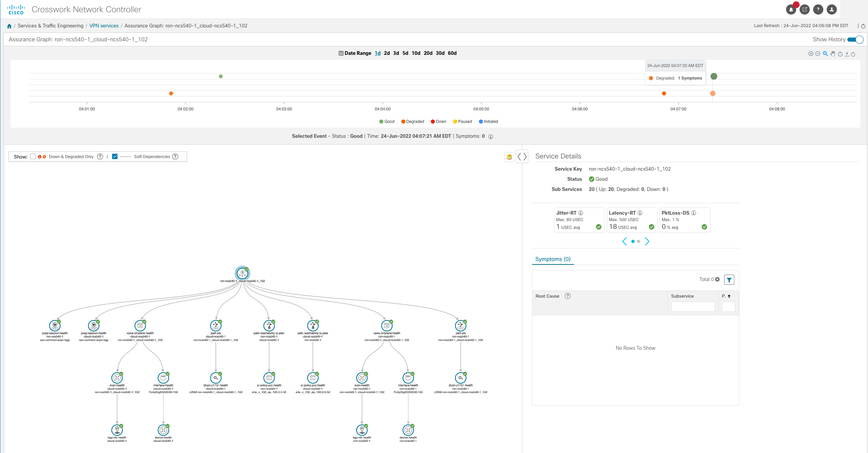868x453 pixels.
Task: Uncheck Soft Dependencies checkbox
Action: (115, 156)
